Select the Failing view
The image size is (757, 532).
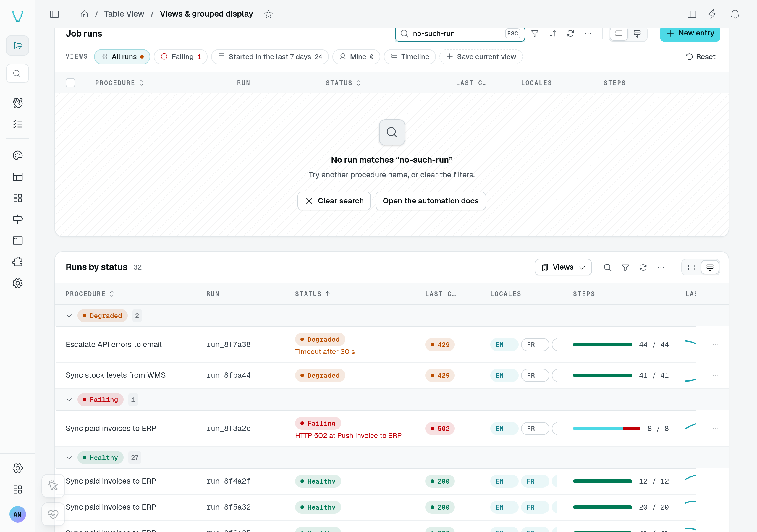click(180, 57)
